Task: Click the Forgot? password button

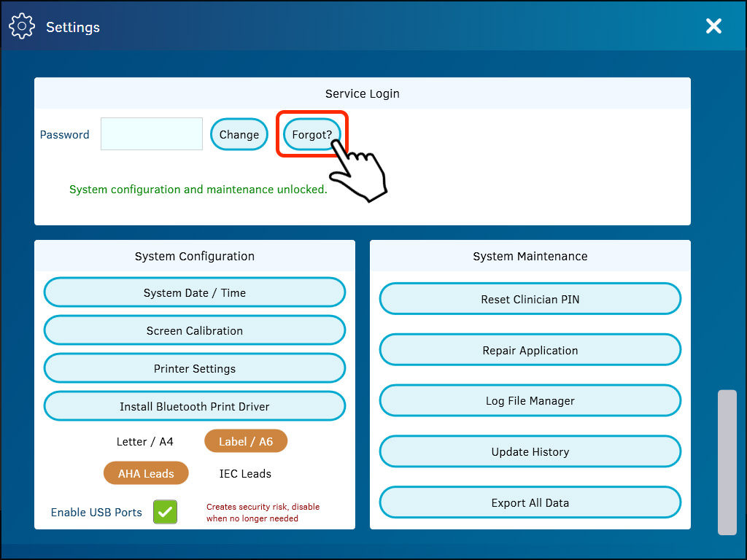Action: (x=312, y=134)
